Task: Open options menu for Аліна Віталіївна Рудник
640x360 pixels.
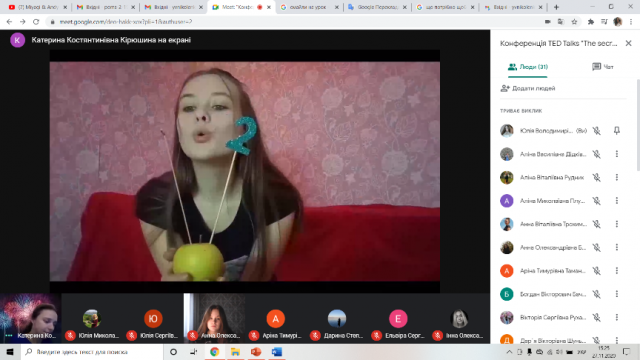Action: 617,177
